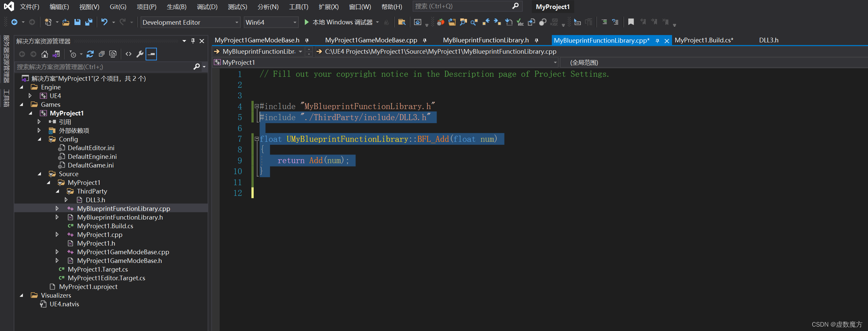This screenshot has height=331, width=868.
Task: Open Properties via the wrench icon
Action: [x=140, y=54]
